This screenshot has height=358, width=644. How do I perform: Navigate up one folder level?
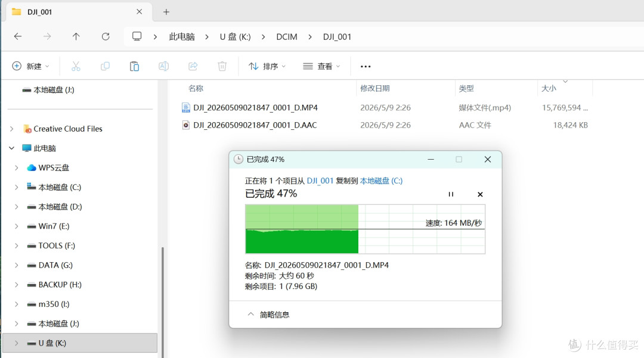76,36
